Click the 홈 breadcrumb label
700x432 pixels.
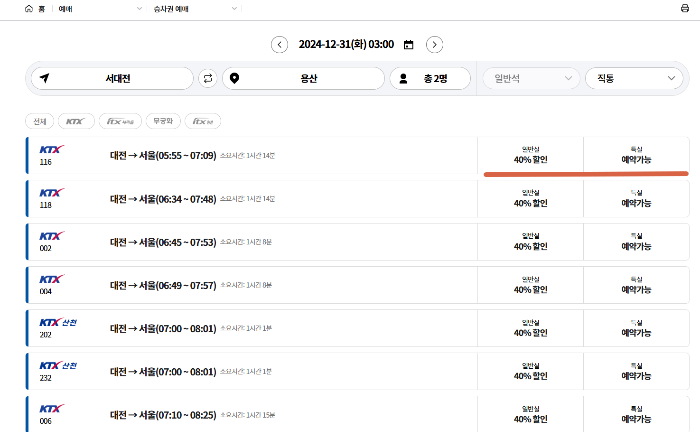42,9
